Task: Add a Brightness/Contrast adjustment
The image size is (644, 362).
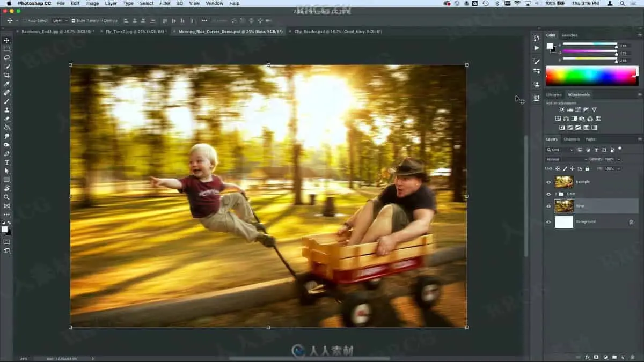Action: tap(562, 110)
